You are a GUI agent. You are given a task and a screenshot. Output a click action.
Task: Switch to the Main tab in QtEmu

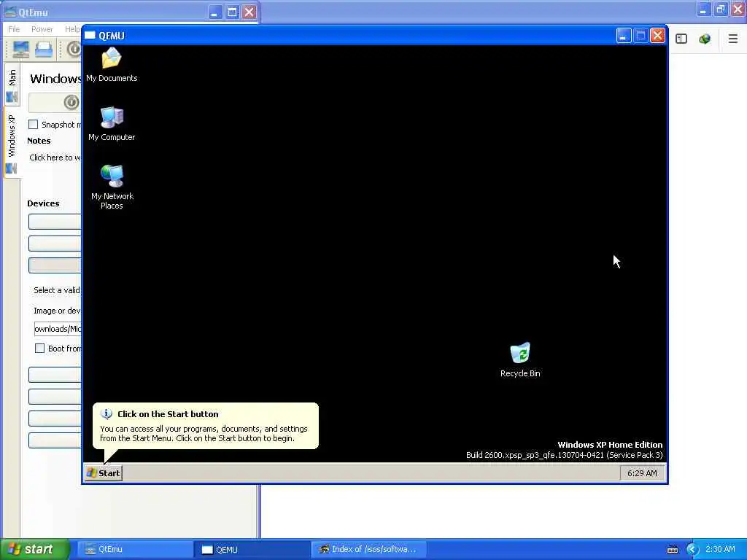tap(12, 85)
